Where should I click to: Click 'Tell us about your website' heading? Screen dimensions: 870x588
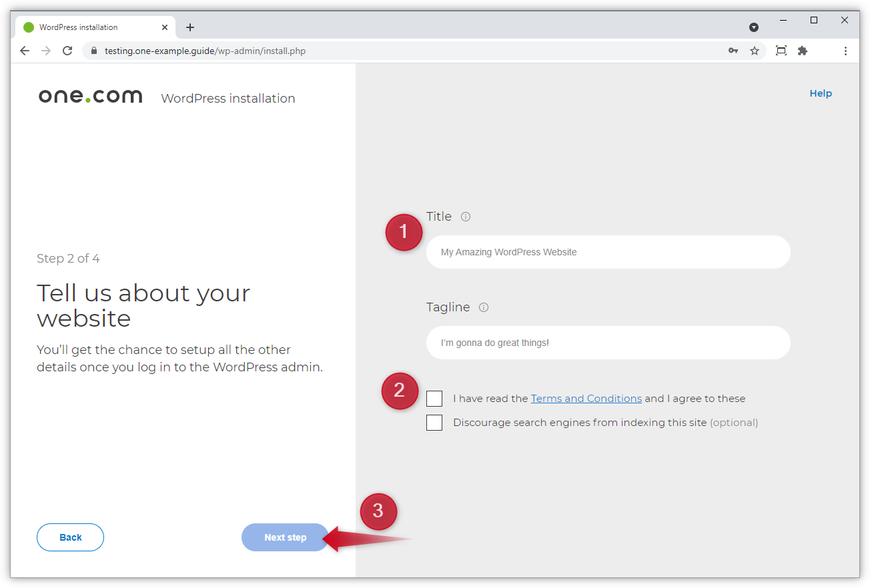point(143,305)
